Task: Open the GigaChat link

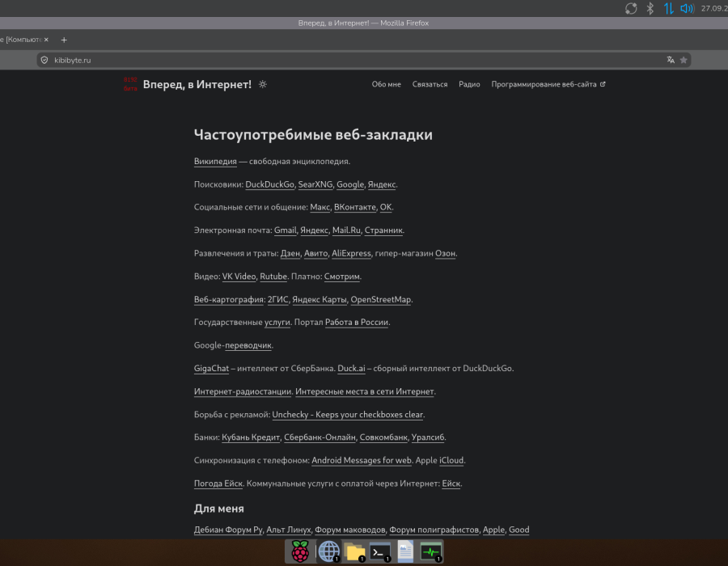Action: click(211, 369)
